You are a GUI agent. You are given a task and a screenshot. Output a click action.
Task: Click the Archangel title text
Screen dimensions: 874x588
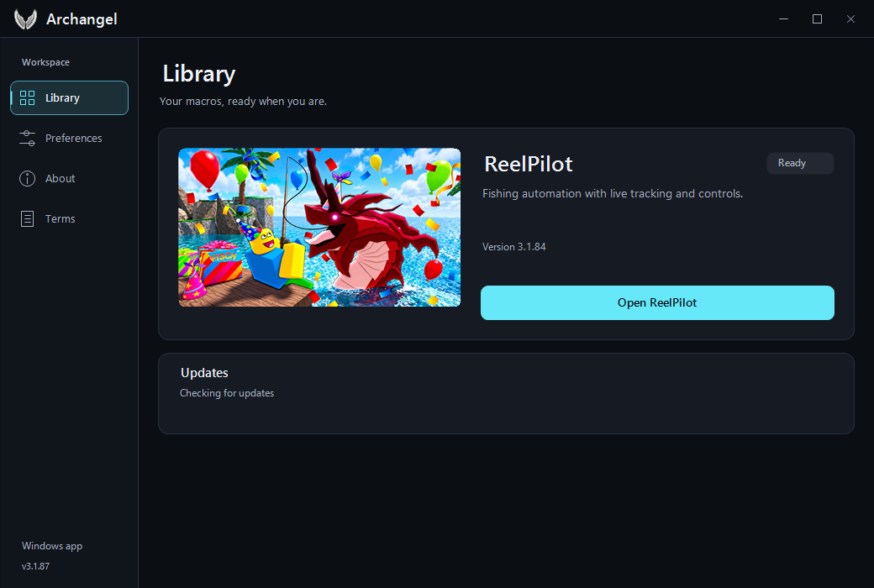(82, 19)
